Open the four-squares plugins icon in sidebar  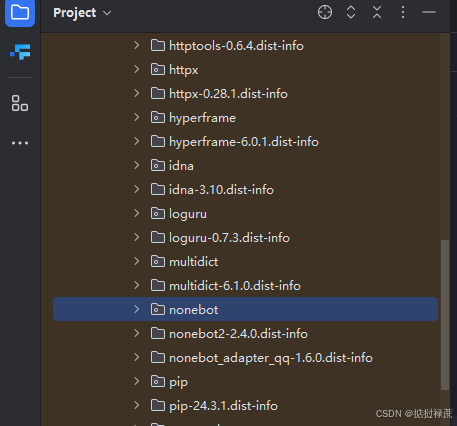pos(20,103)
